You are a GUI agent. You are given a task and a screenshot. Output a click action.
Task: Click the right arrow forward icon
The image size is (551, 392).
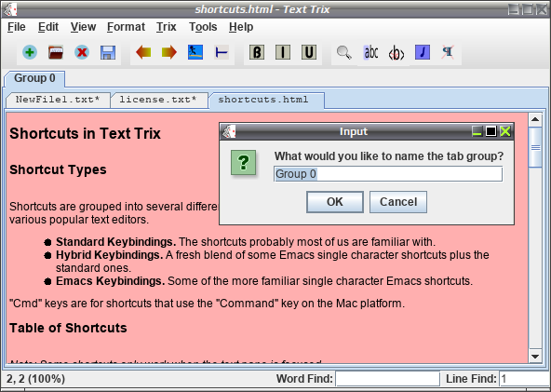169,52
